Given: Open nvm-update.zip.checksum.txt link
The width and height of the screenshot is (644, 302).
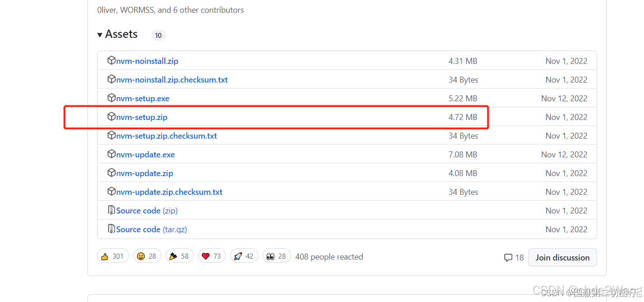Looking at the screenshot, I should pyautogui.click(x=169, y=192).
